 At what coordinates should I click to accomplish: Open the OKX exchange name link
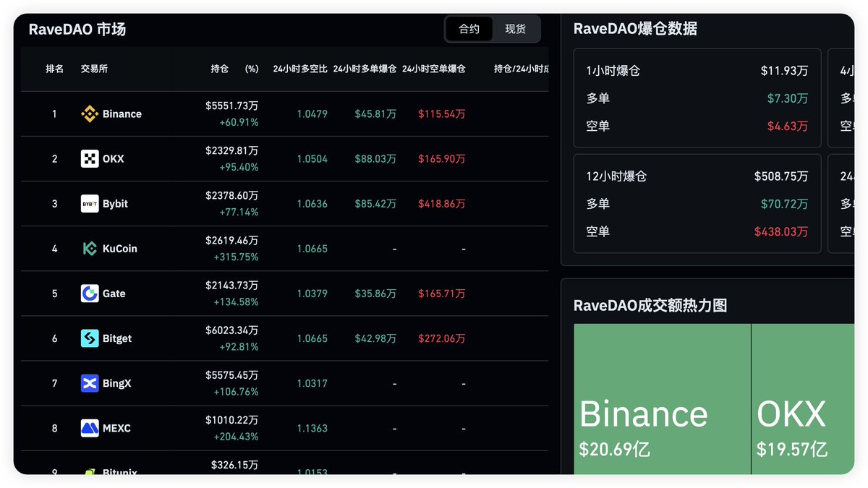pyautogui.click(x=114, y=158)
